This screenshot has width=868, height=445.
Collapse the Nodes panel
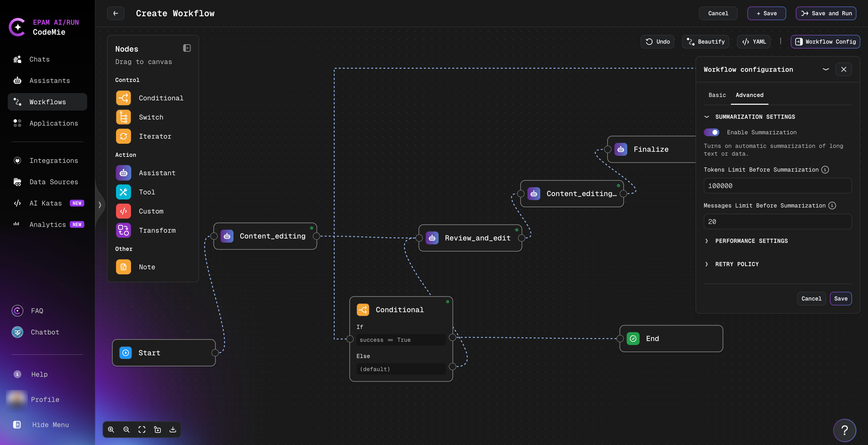[x=187, y=48]
